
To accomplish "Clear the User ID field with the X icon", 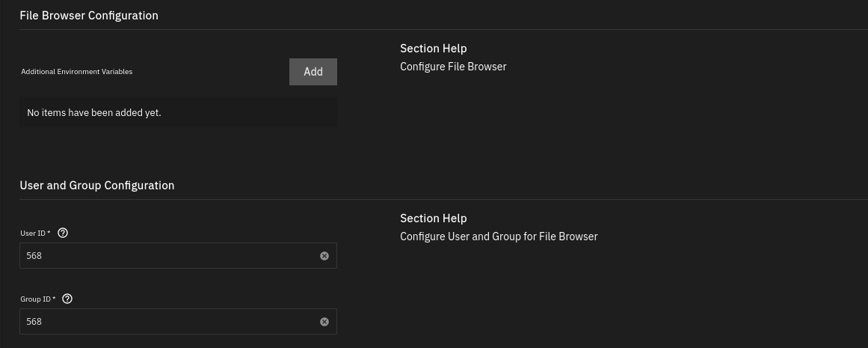I will [324, 256].
